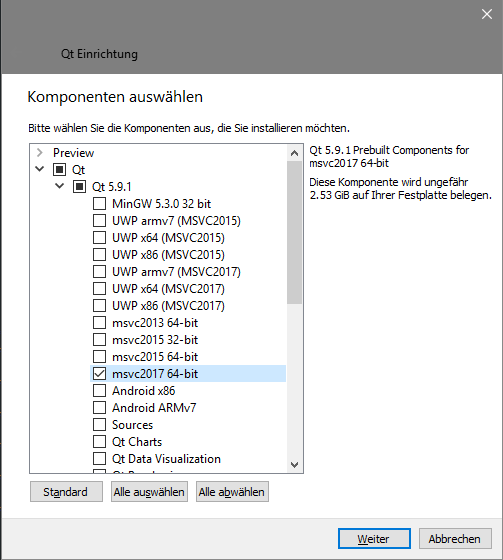Image resolution: width=503 pixels, height=560 pixels.
Task: Toggle the Qt partial-selection checkbox
Action: point(59,170)
